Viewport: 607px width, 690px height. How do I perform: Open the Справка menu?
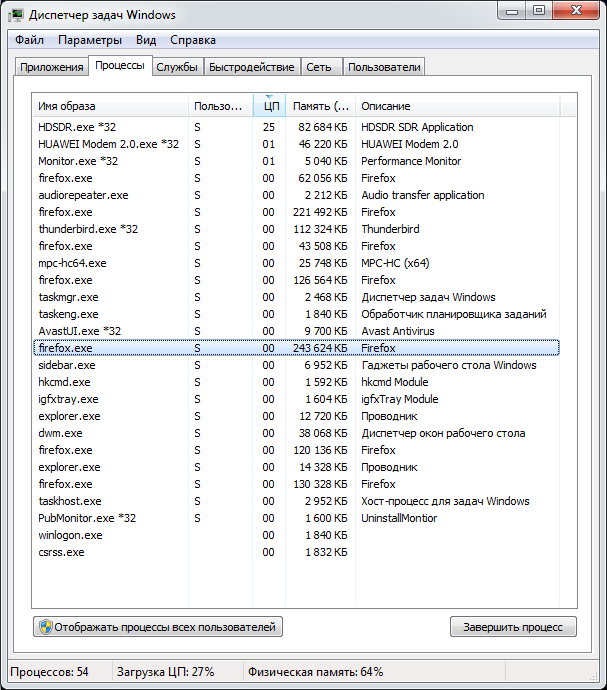[x=193, y=40]
